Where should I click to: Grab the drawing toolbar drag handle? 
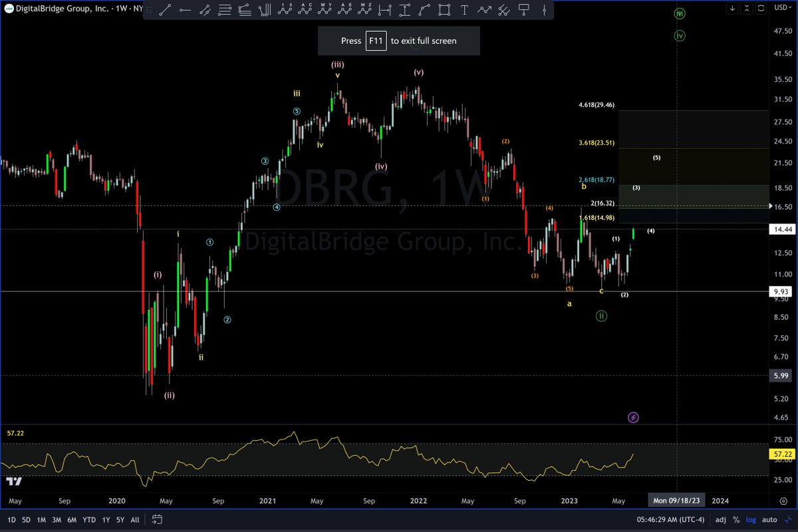(150, 9)
